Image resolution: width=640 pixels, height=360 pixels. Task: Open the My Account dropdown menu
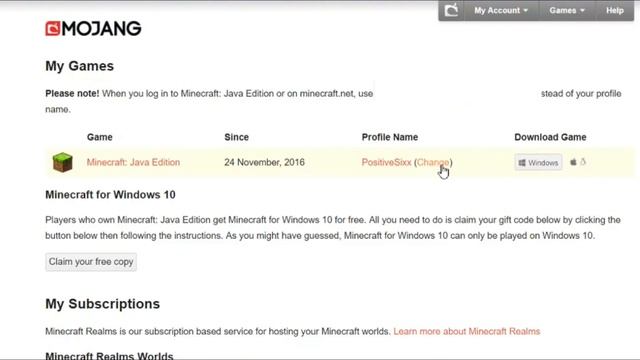point(501,11)
